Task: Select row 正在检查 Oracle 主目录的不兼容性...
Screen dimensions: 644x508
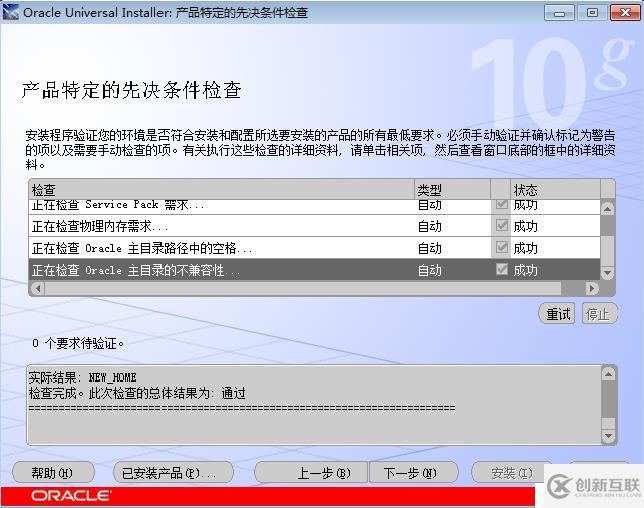Action: (315, 269)
